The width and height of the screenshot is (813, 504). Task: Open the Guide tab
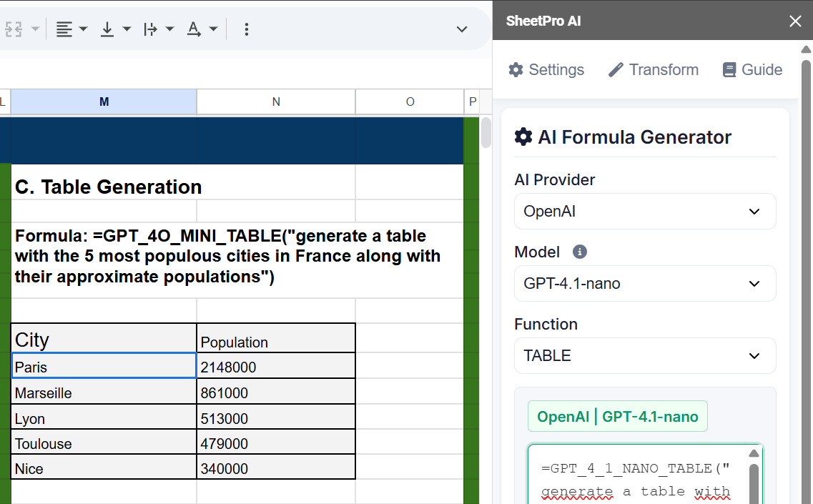(x=752, y=69)
